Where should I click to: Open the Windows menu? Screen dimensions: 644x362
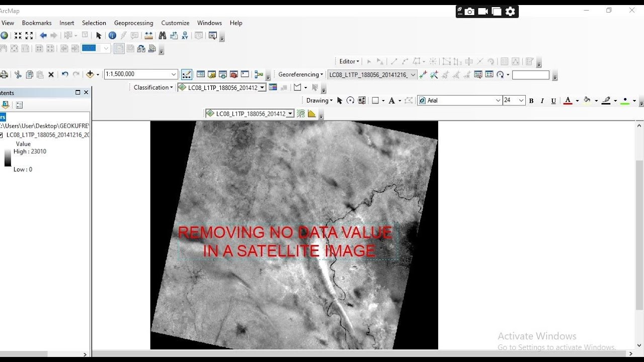click(x=209, y=23)
